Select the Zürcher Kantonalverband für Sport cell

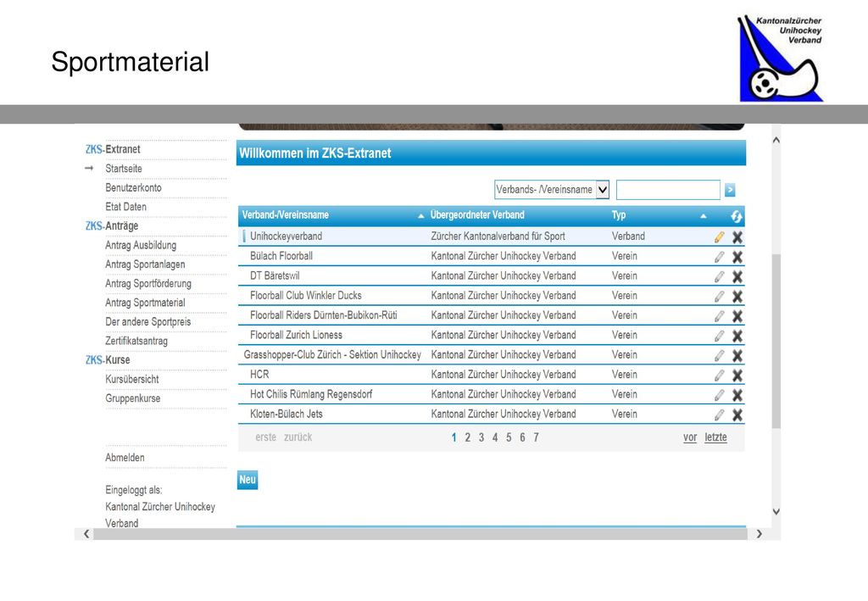498,237
